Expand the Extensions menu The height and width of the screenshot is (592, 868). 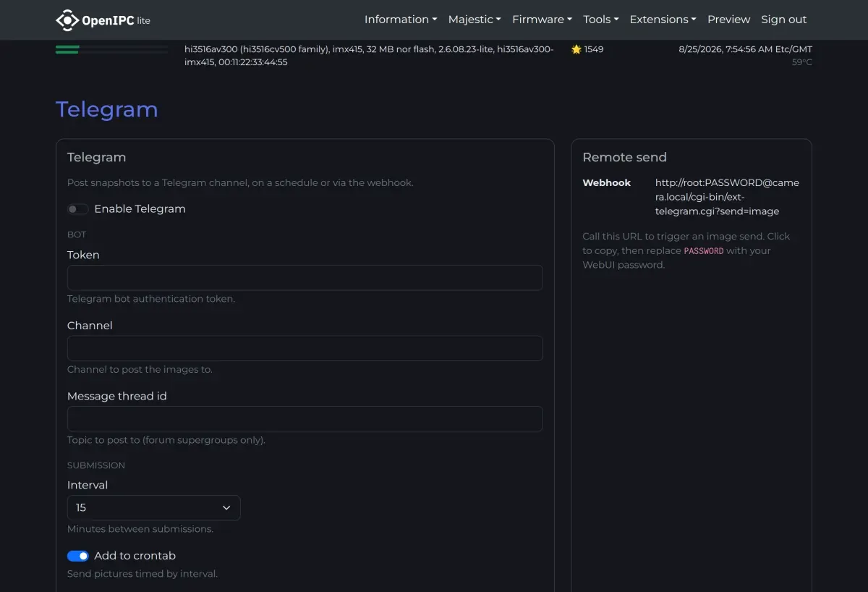tap(663, 20)
